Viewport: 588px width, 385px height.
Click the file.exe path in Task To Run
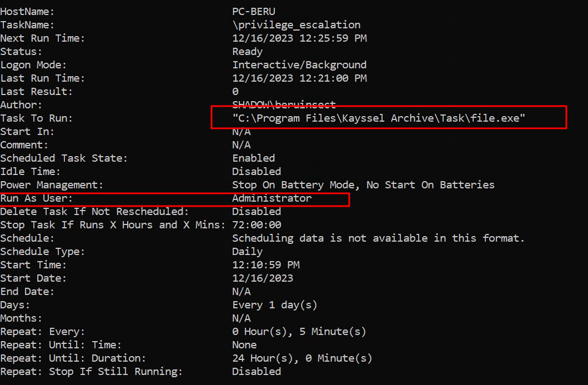pyautogui.click(x=379, y=118)
